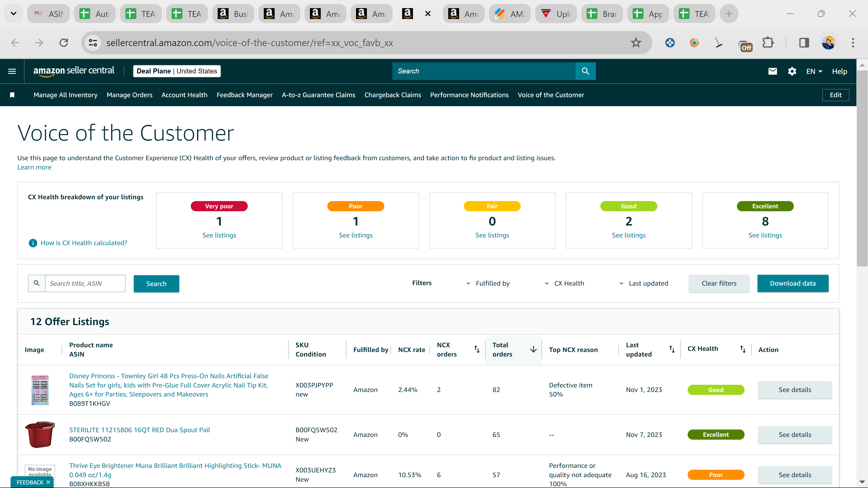Open a new browser tab
The image size is (868, 488).
[729, 14]
